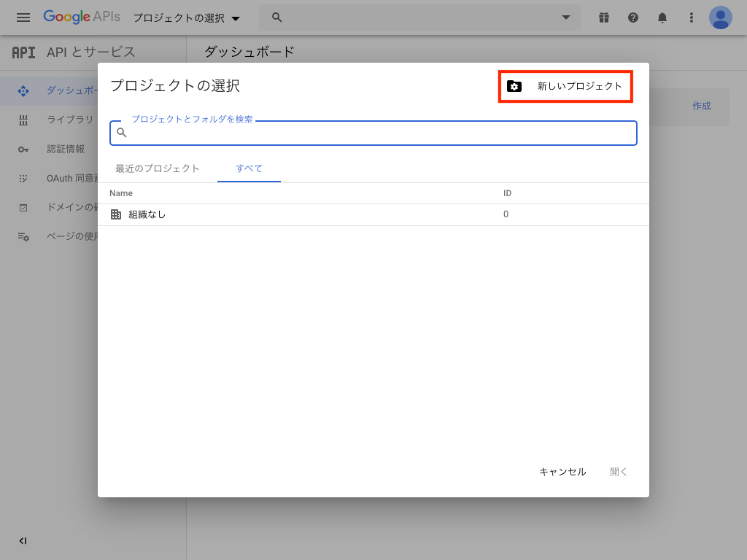Image resolution: width=747 pixels, height=560 pixels.
Task: Click the gift icon in top bar
Action: pyautogui.click(x=603, y=17)
